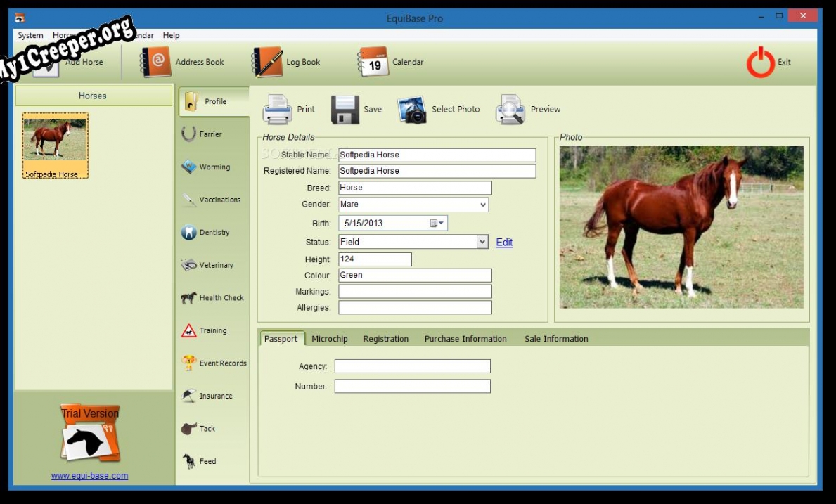836x504 pixels.
Task: Open the System menu
Action: 30,35
